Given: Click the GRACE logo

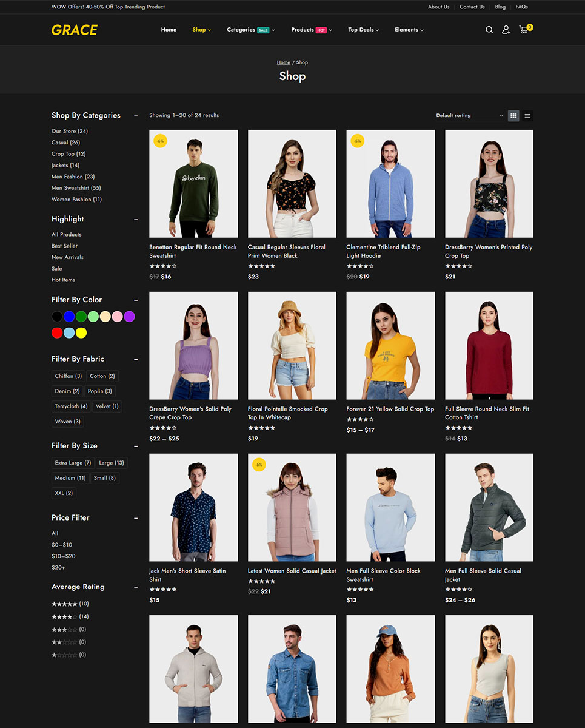Looking at the screenshot, I should pos(75,30).
